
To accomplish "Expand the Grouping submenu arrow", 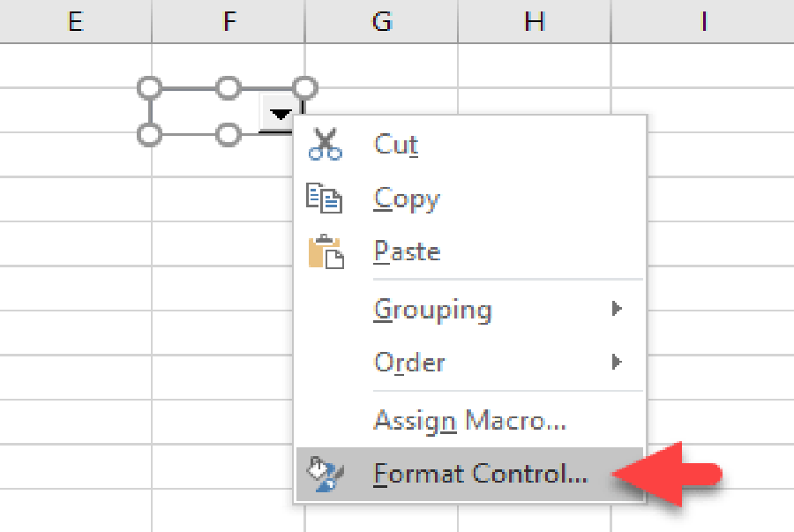I will [617, 308].
